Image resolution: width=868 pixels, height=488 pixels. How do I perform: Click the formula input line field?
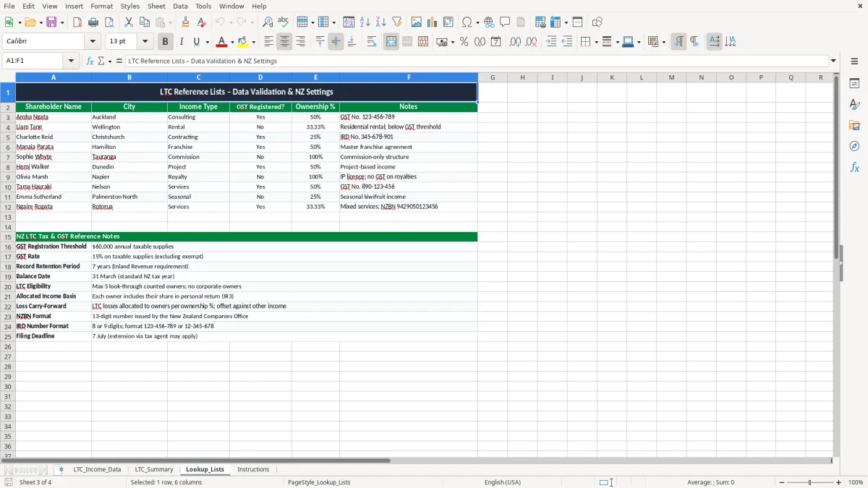click(x=477, y=61)
